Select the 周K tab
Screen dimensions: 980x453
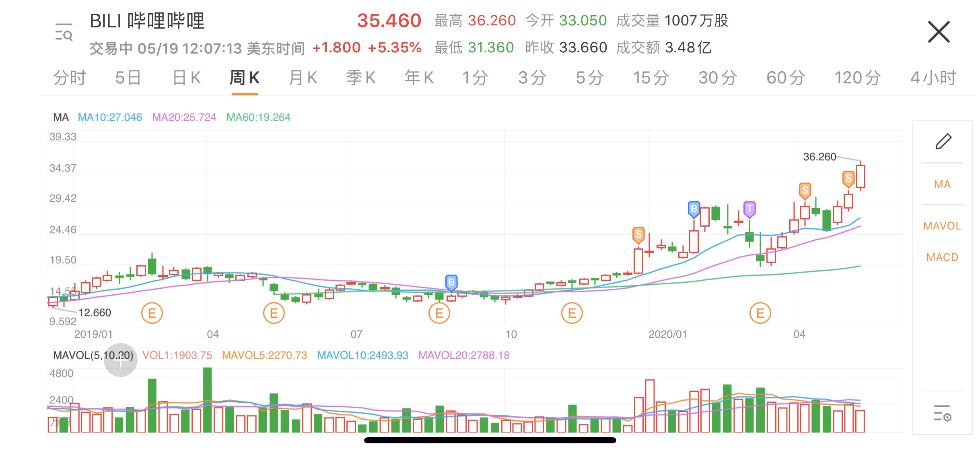tap(245, 78)
